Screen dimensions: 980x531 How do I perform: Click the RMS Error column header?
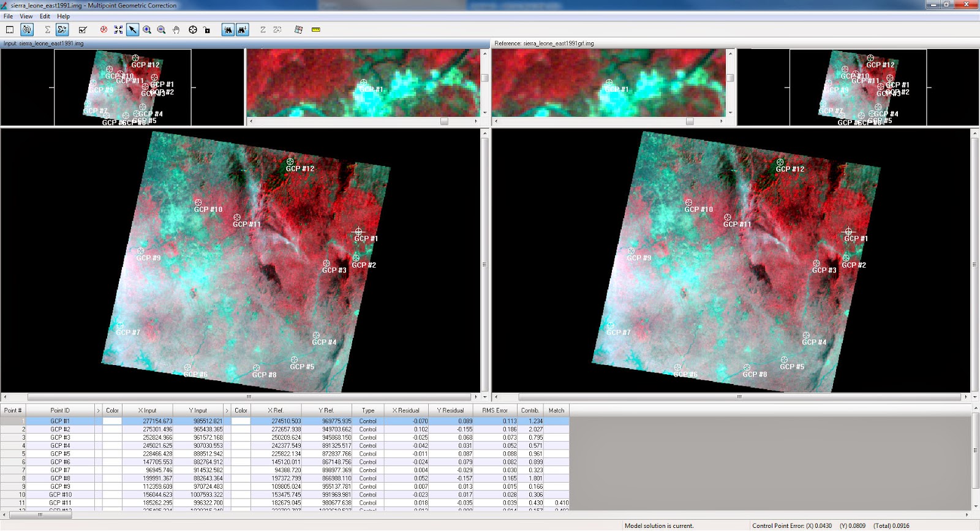point(495,410)
